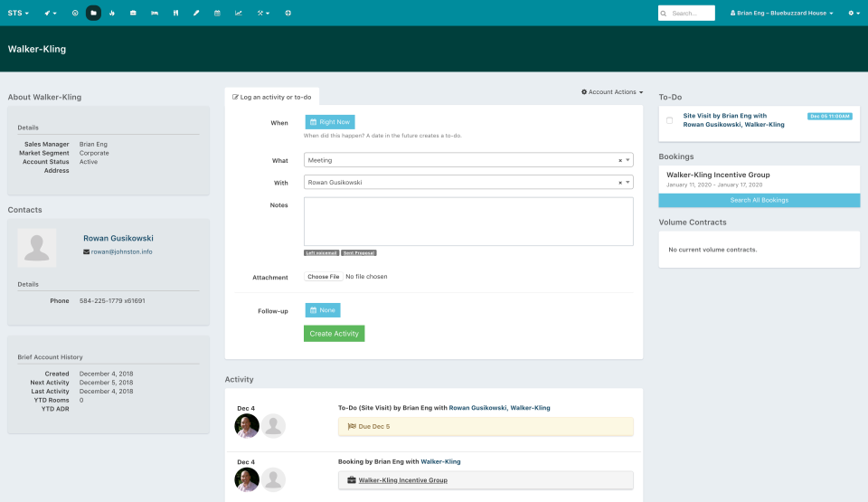
Task: Click Brian Eng's photo on Booking activity
Action: click(247, 479)
